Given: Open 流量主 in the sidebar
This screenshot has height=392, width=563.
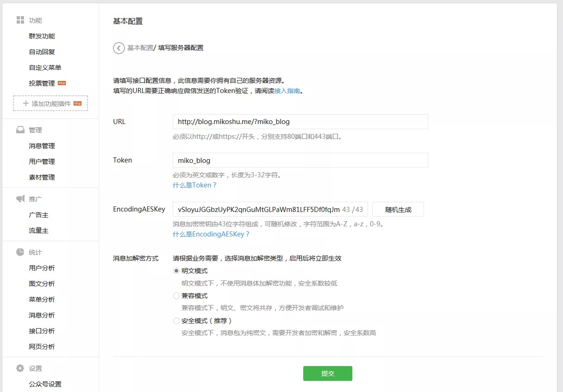Looking at the screenshot, I should (38, 230).
